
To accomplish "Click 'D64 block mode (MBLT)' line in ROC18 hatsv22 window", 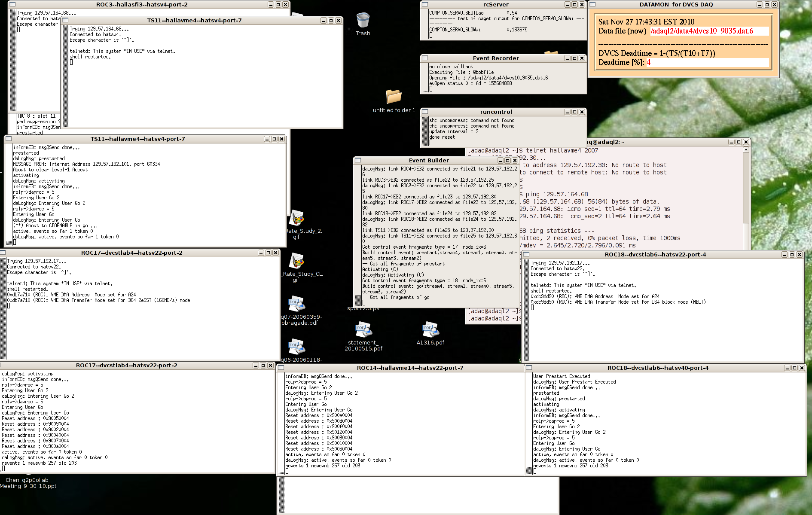I will (x=618, y=302).
